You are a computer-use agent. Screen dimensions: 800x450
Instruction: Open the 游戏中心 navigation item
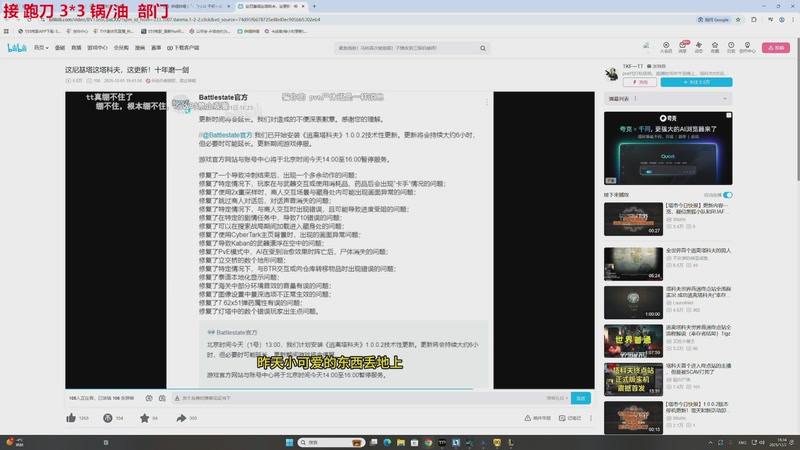(x=97, y=48)
